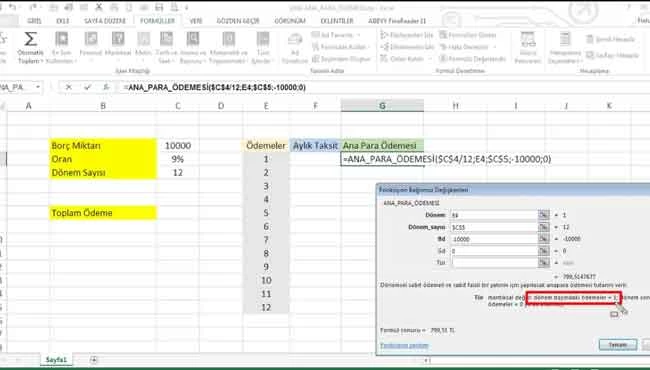Cancel formula entry with the X icon

[x=69, y=87]
